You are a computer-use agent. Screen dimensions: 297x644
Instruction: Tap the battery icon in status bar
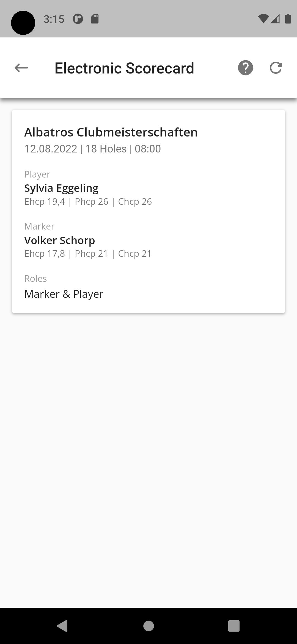(288, 19)
